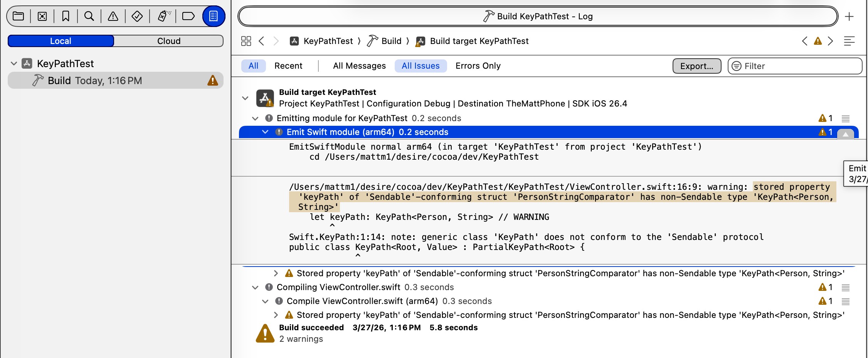Click the highlighted stored property warning text
This screenshot has height=358, width=868.
pos(563,197)
